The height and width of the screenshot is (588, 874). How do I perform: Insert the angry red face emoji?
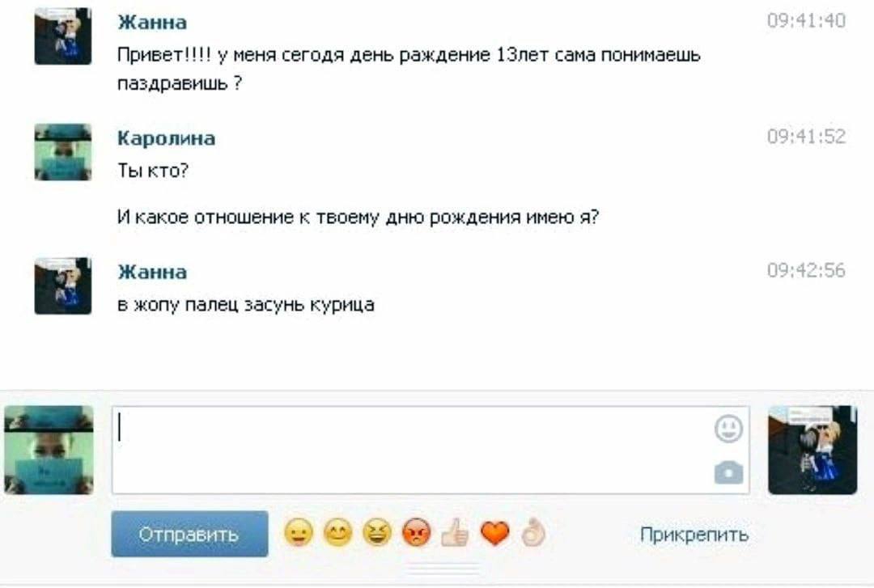[x=416, y=533]
